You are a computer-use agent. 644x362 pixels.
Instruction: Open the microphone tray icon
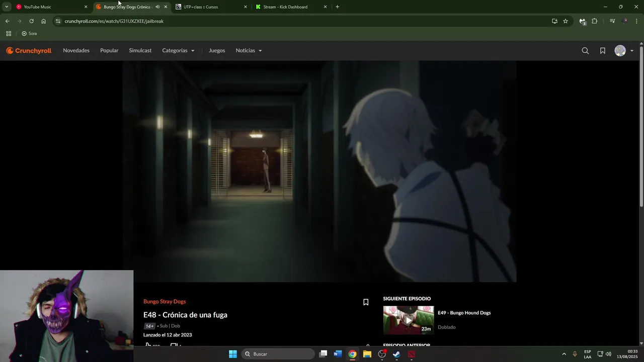pyautogui.click(x=575, y=354)
